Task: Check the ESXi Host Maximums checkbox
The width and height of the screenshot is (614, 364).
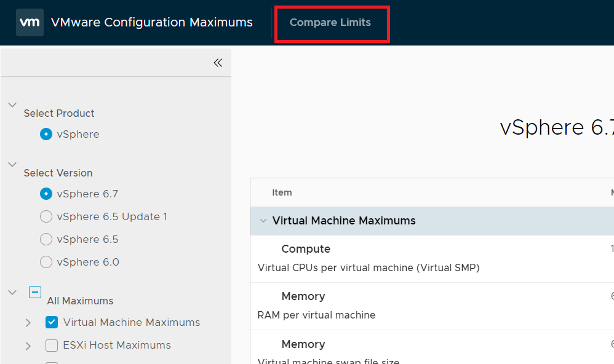Action: (52, 345)
